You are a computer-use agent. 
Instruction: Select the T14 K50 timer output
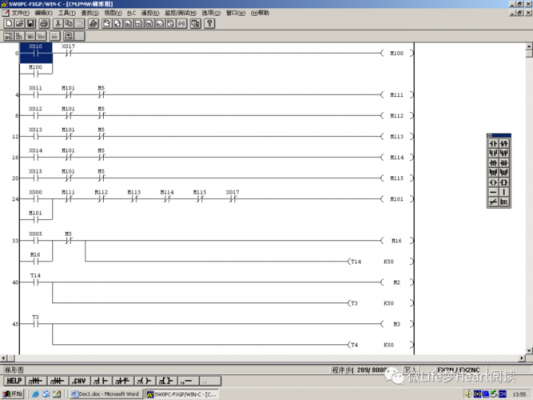[380, 262]
